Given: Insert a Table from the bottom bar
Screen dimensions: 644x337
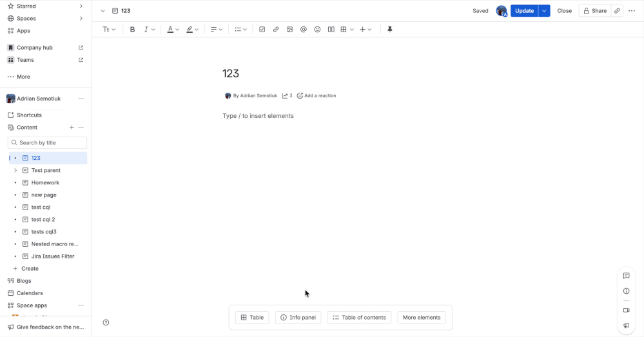Looking at the screenshot, I should point(252,317).
